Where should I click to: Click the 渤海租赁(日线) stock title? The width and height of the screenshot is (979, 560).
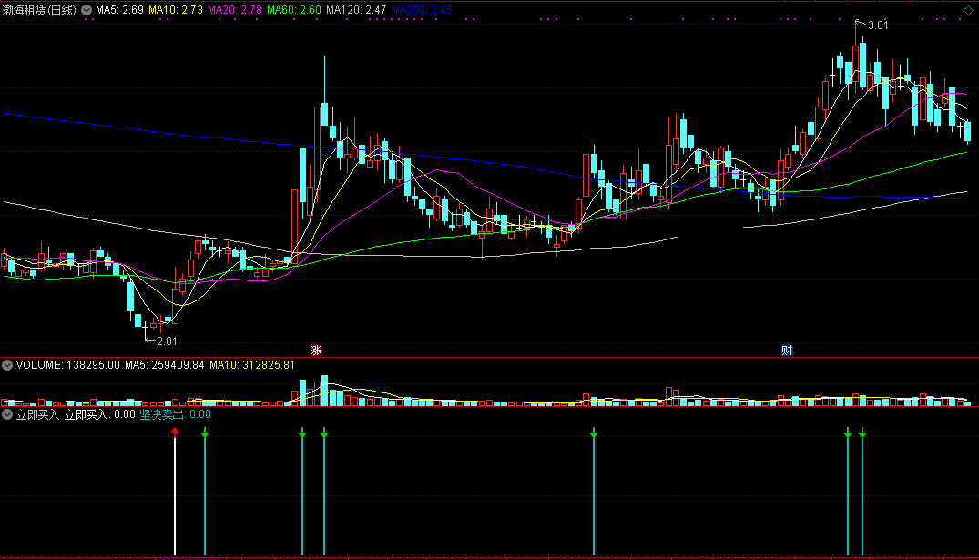point(39,10)
